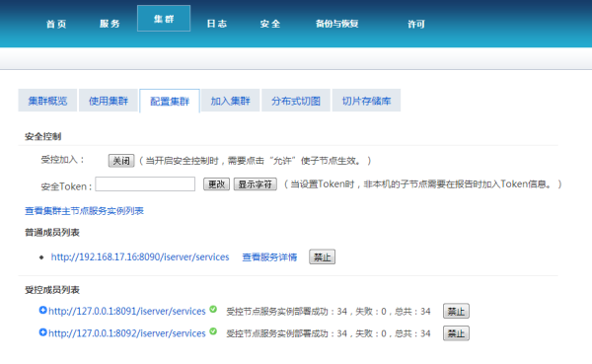Viewport: 592px width, 364px height.
Task: Click 禁止 button for the 8091 node
Action: tap(456, 311)
